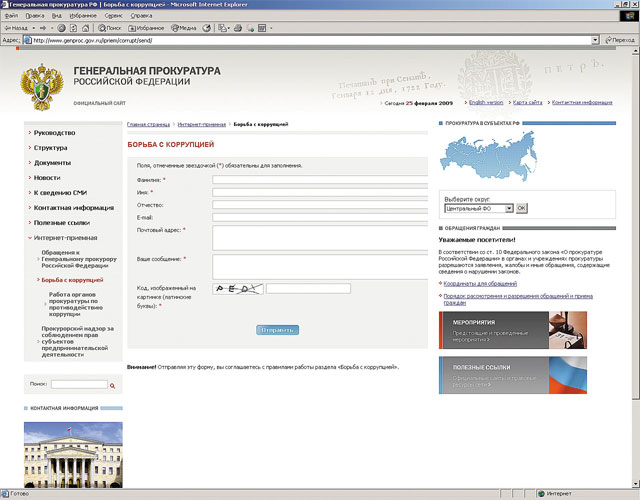
Task: Focus the E-mail input field
Action: coord(320,218)
